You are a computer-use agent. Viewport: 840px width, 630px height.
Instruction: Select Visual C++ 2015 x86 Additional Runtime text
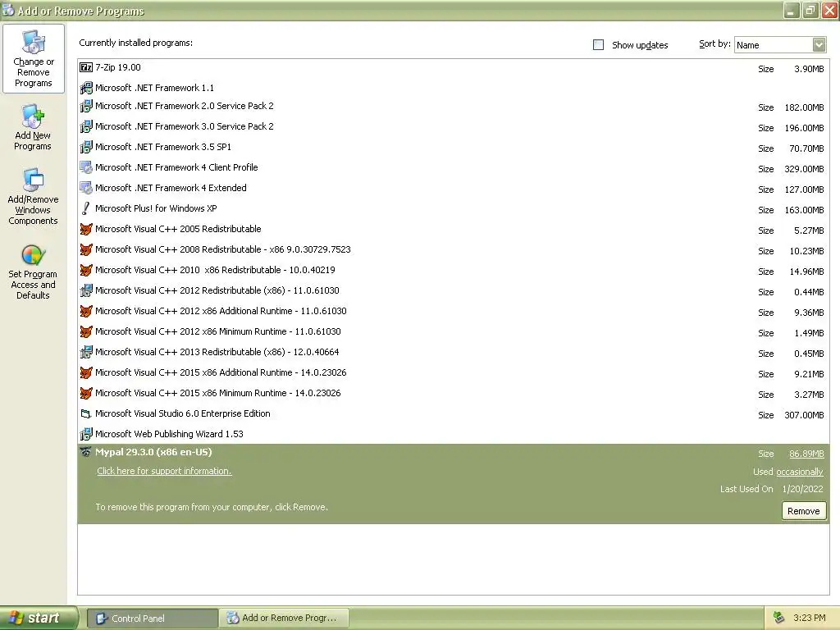pos(221,373)
